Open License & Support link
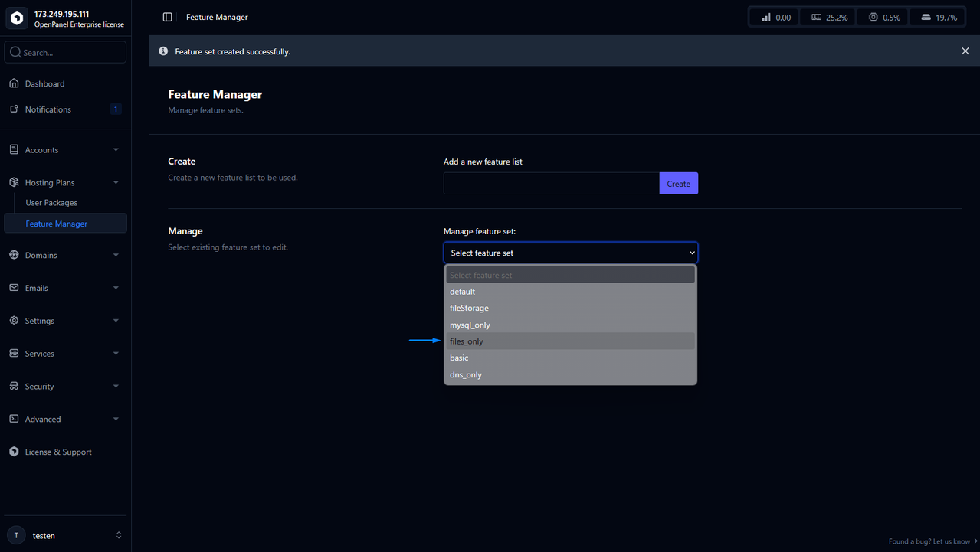This screenshot has height=552, width=980. pos(58,452)
